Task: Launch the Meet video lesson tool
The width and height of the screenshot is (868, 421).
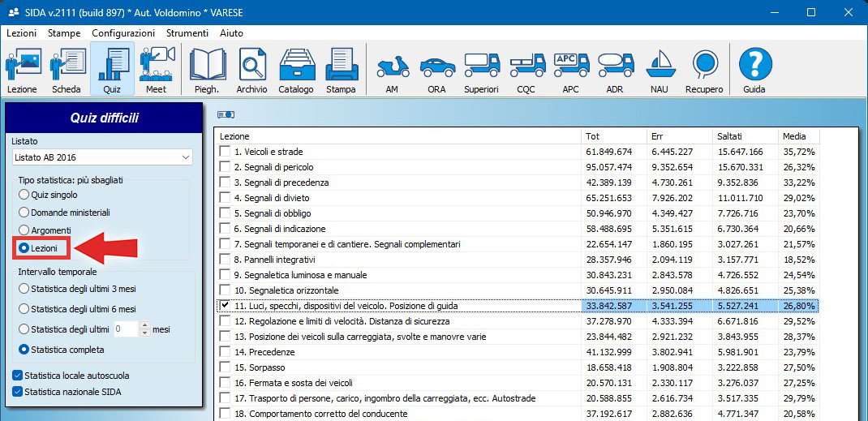Action: pos(156,70)
